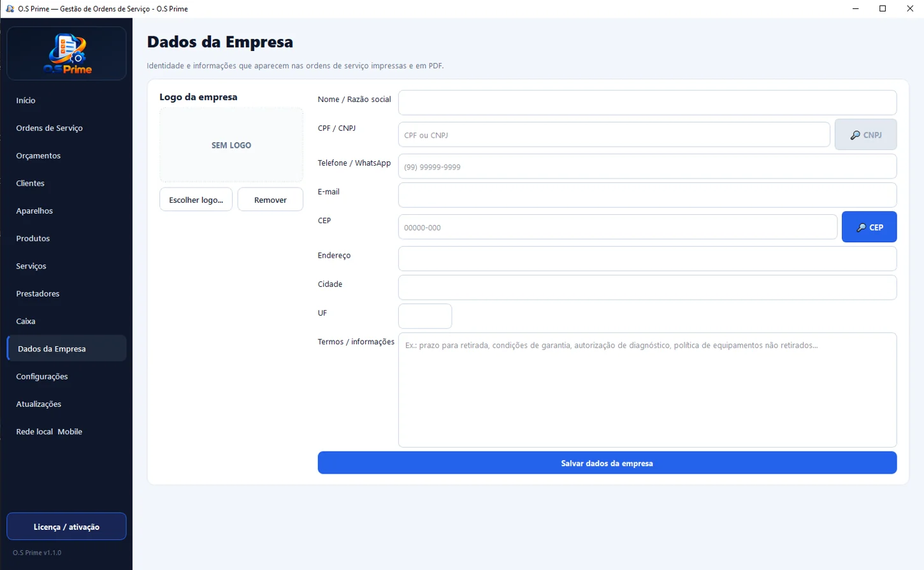This screenshot has height=570, width=924.
Task: Open the Clientes section
Action: (66, 183)
